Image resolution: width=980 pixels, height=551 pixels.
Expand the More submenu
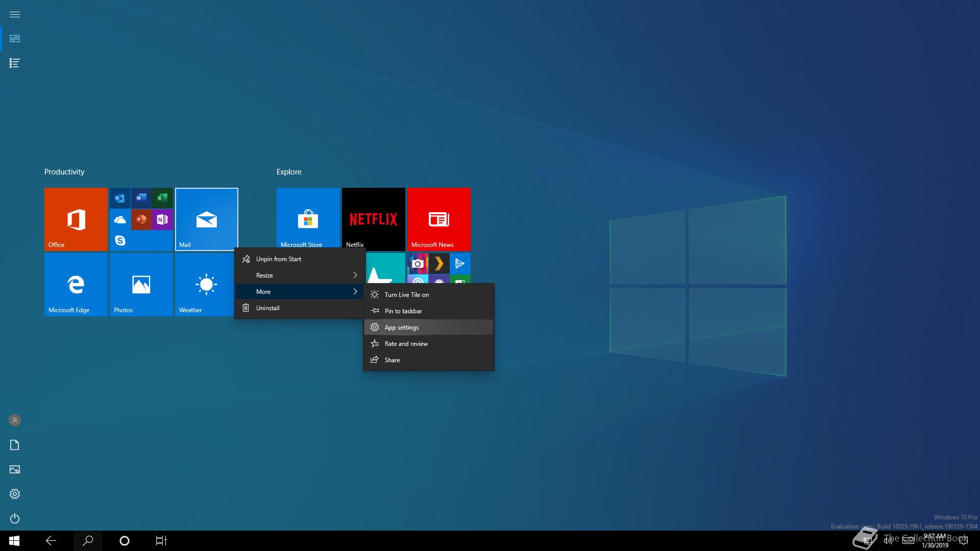pos(300,292)
